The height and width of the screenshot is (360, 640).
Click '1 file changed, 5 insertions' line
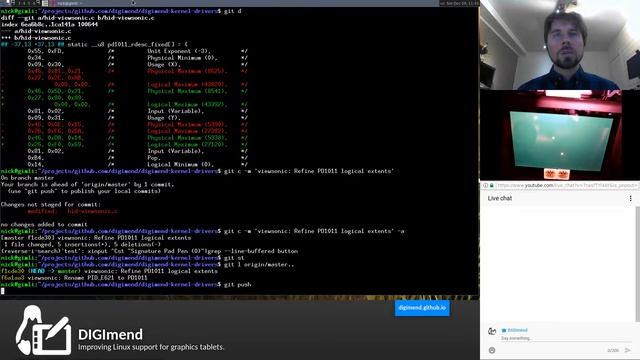click(82, 244)
